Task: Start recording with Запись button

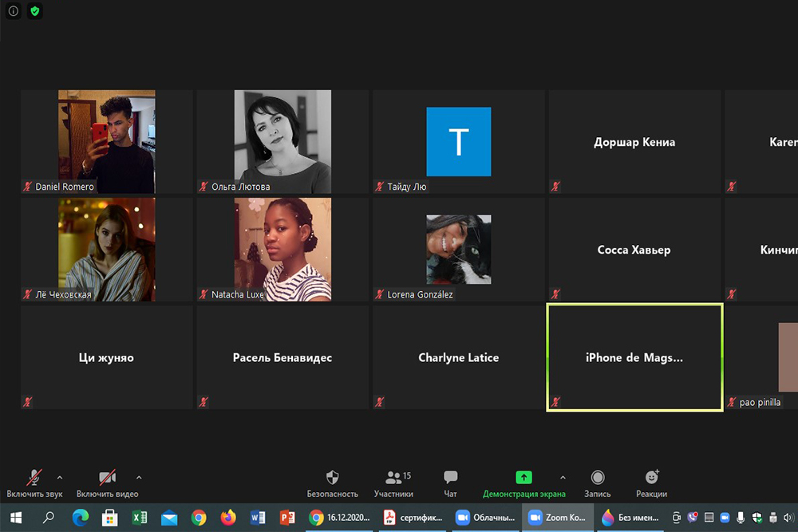Action: point(597,483)
